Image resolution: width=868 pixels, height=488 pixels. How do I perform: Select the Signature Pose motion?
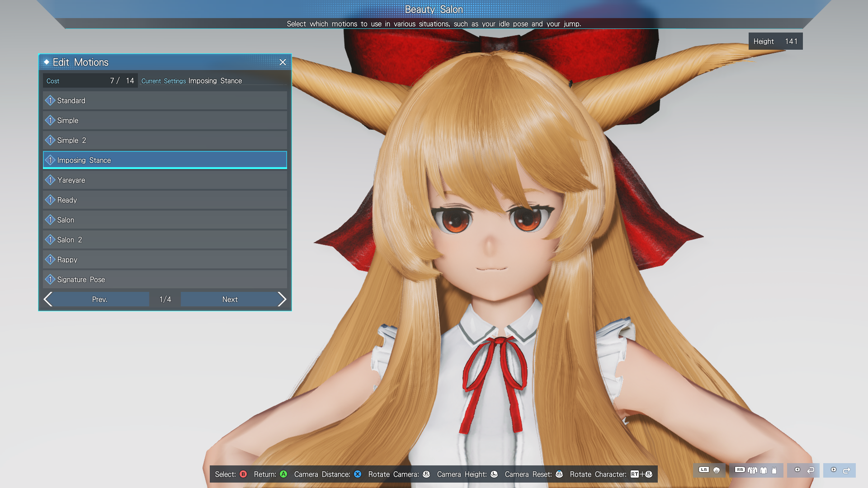tap(165, 279)
